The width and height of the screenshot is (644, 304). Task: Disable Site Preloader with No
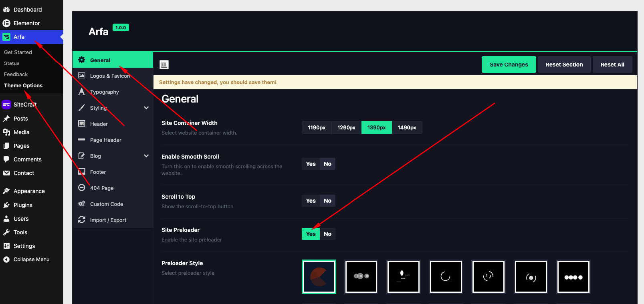pyautogui.click(x=327, y=234)
